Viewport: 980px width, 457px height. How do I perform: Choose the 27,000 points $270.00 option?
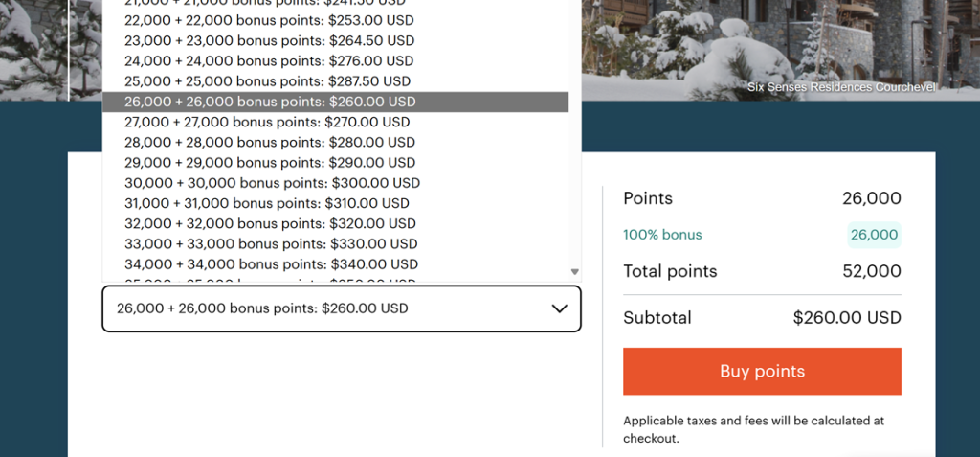267,122
